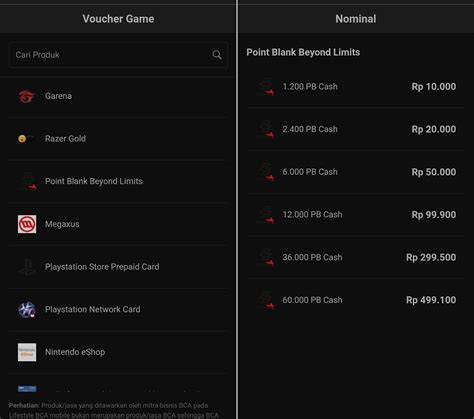Choose the 60.000 PB Cash package

coord(356,300)
